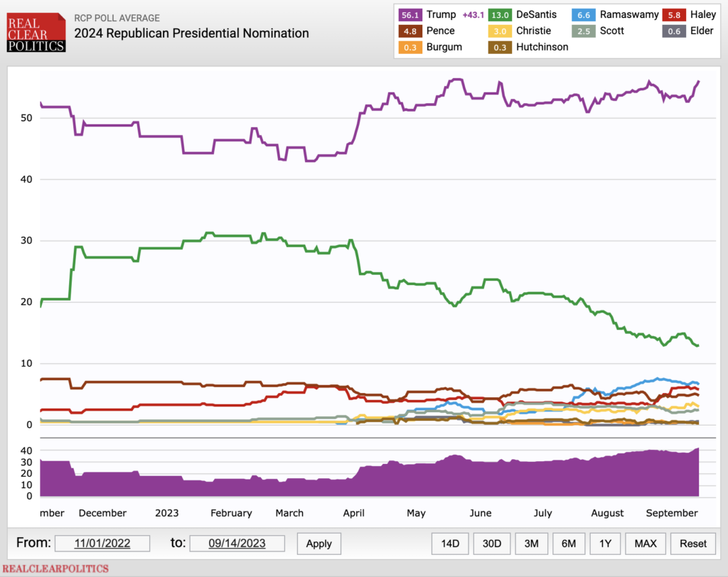Select the 14D time range
The height and width of the screenshot is (577, 728).
point(450,544)
